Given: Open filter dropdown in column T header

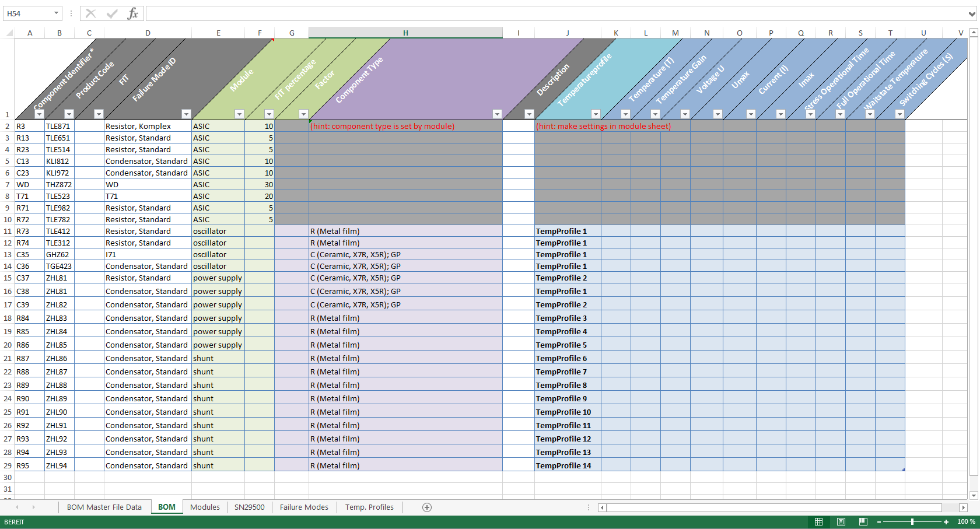Looking at the screenshot, I should coord(900,114).
